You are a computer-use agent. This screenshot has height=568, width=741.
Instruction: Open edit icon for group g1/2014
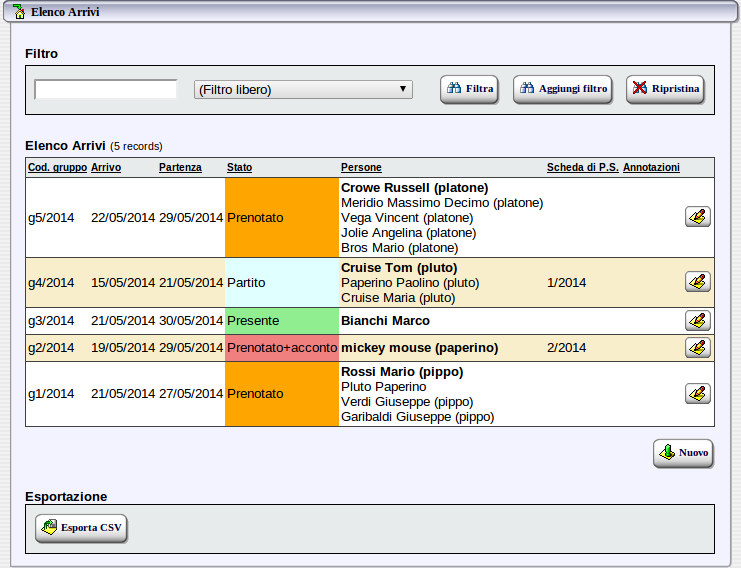pos(697,394)
